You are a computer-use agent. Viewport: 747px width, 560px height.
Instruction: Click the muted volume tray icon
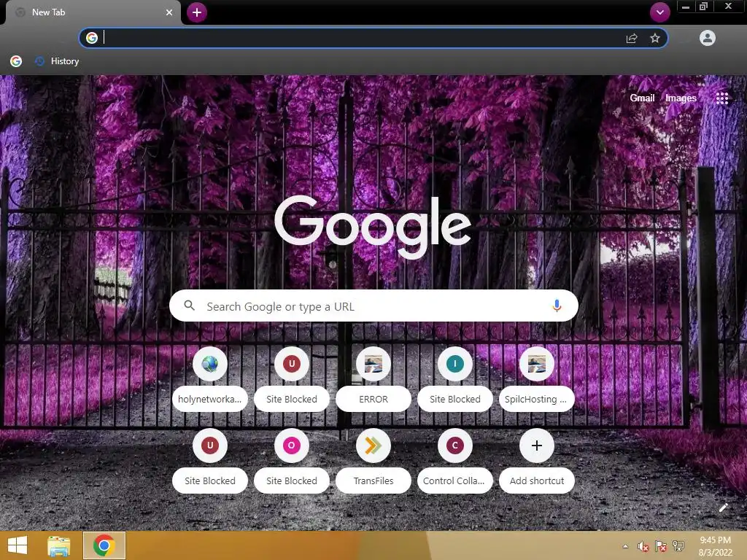[643, 546]
